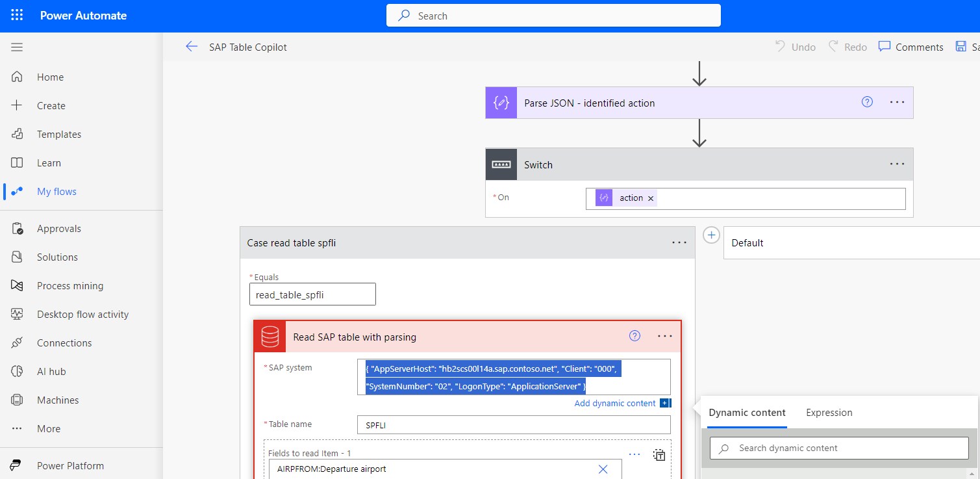Open the Comments pane
The width and height of the screenshot is (980, 479).
(911, 47)
